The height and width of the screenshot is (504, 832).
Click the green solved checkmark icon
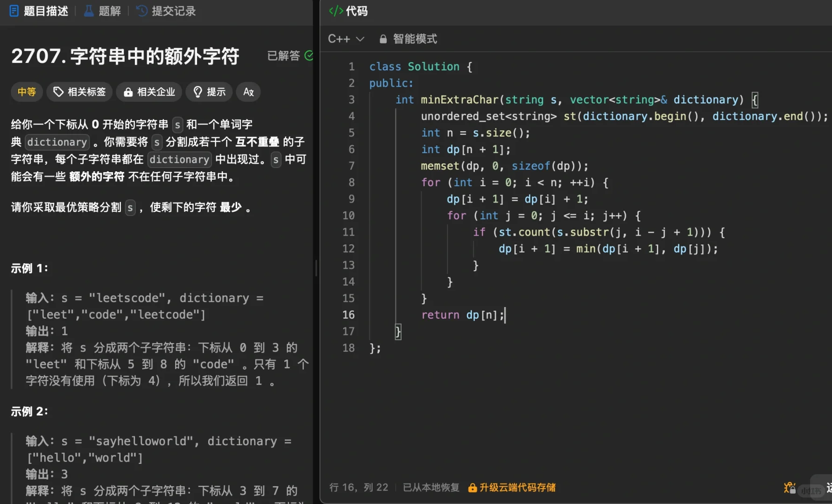pyautogui.click(x=309, y=56)
